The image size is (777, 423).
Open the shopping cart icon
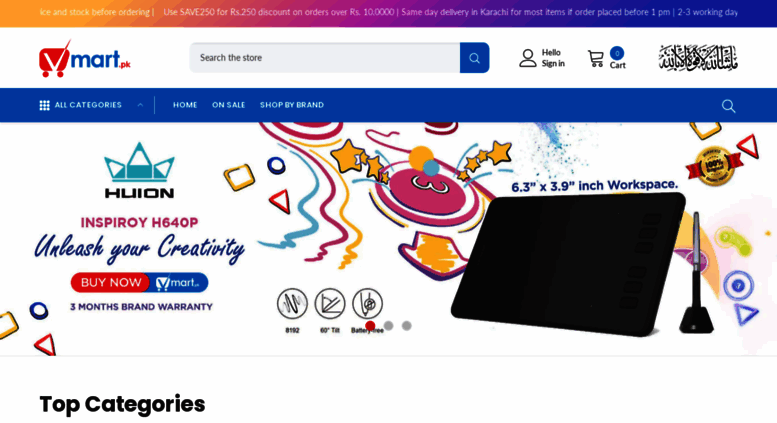coord(596,58)
